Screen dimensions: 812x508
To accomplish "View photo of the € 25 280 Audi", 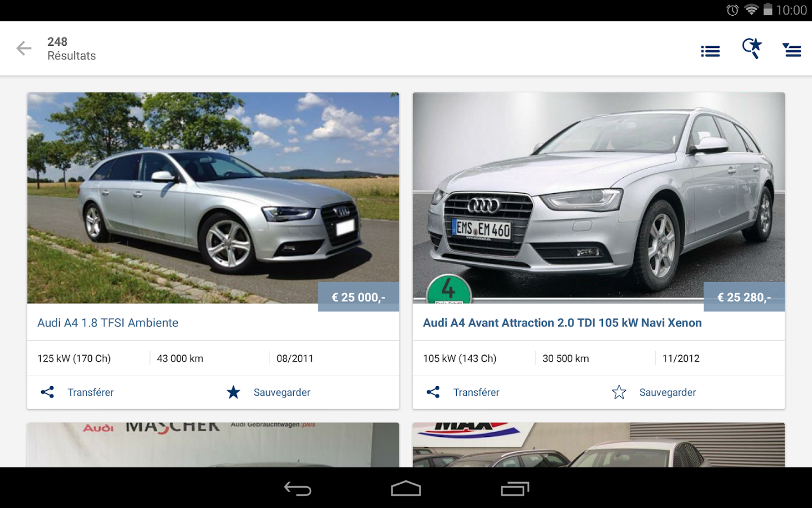I will click(x=599, y=198).
